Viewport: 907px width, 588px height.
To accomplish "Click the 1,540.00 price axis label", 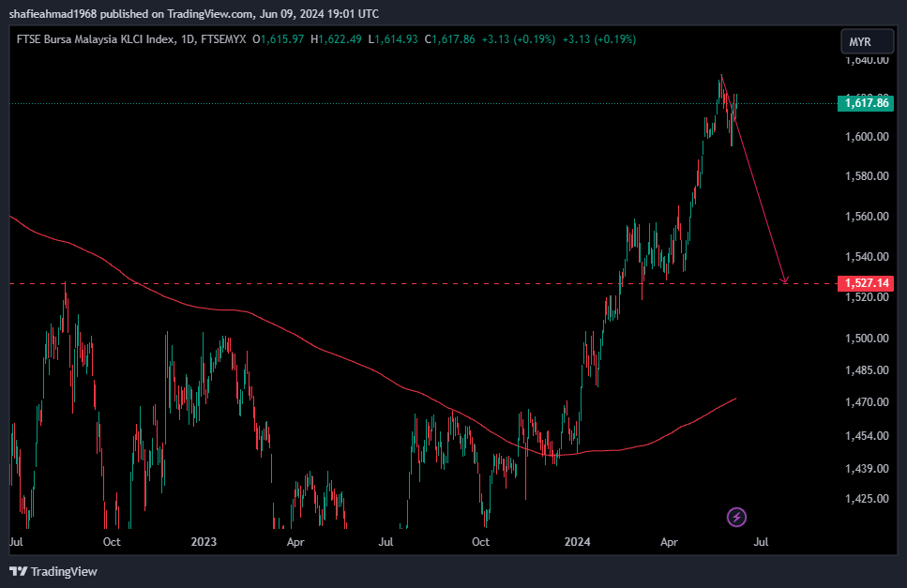I will [867, 256].
